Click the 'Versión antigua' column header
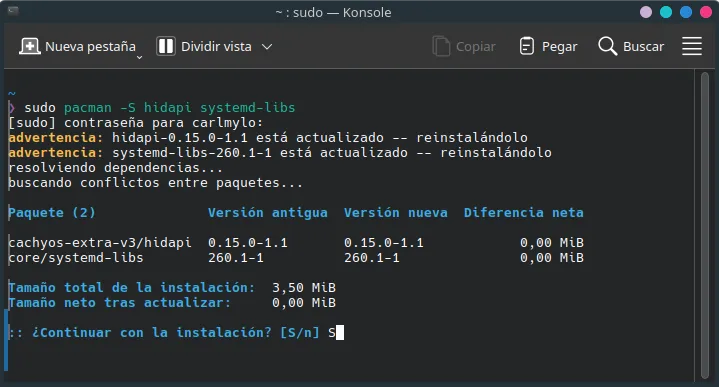Image resolution: width=719 pixels, height=387 pixels. [268, 213]
